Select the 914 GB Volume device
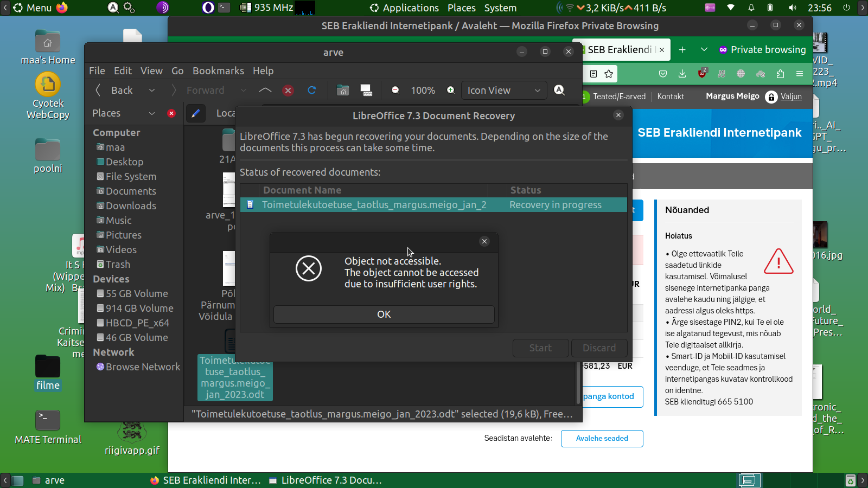The image size is (868, 488). 135,309
